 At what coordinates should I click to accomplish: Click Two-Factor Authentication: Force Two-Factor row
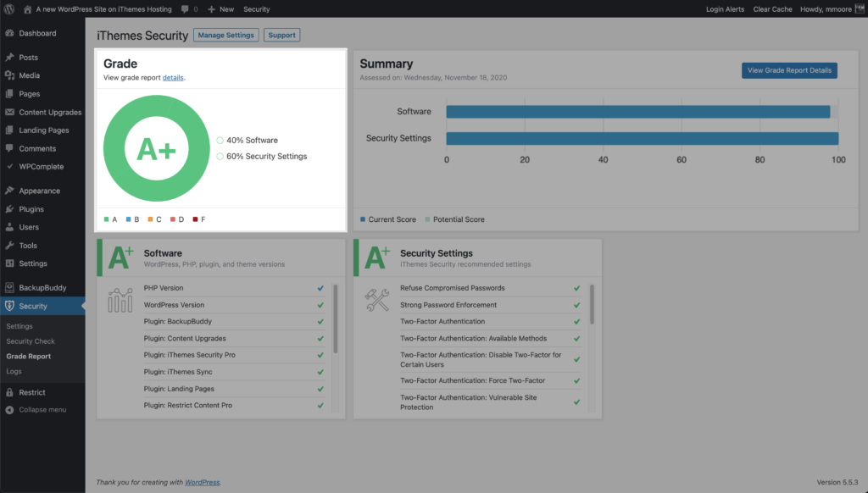491,380
